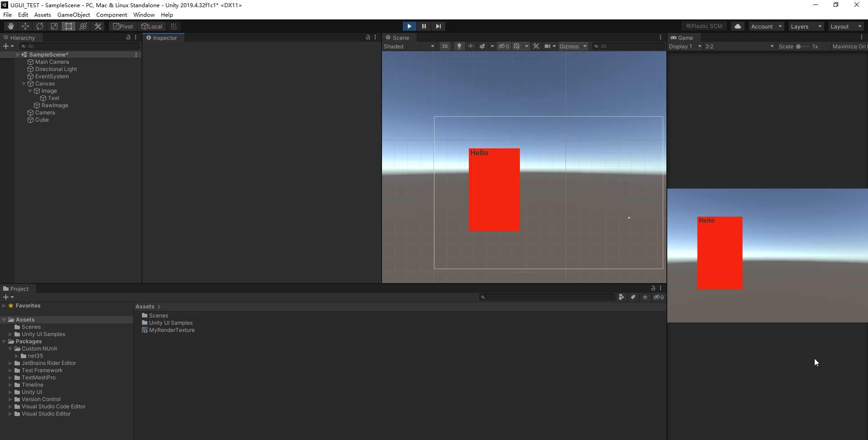Collapse the Custom NUnit package
This screenshot has height=440, width=868.
10,349
